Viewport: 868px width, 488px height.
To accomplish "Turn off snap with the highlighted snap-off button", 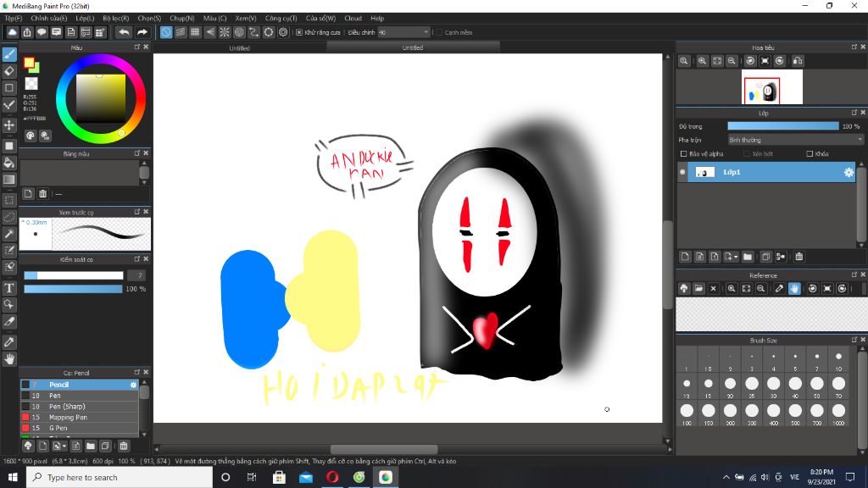I will [166, 33].
